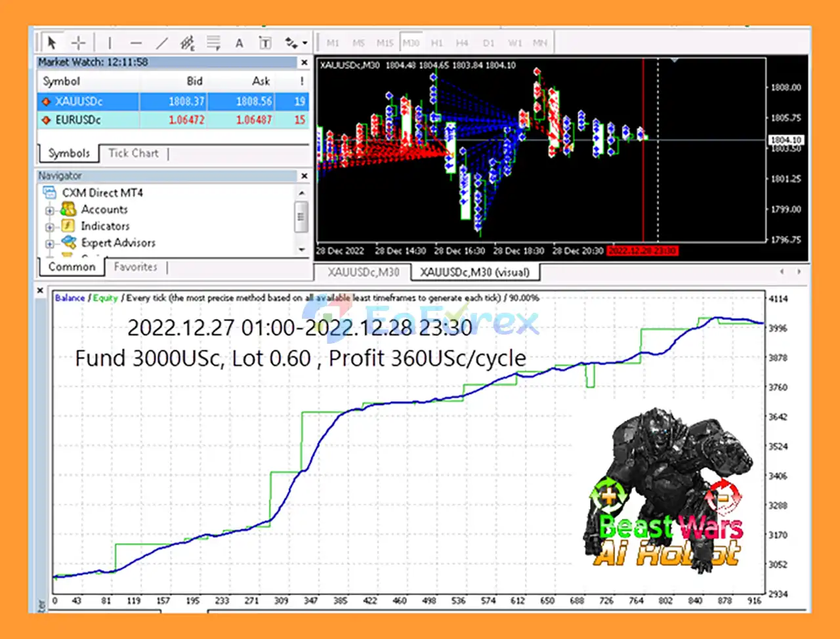Set chart period to D1
Screen dimensions: 840x639
tap(488, 43)
